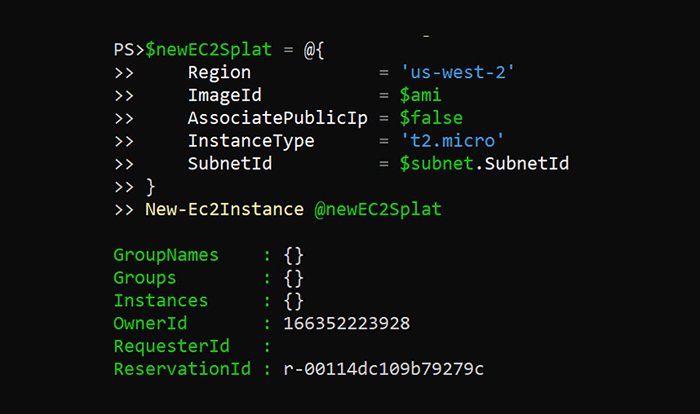Click the PS> prompt text
Viewport: 700px width, 414px height.
tap(129, 50)
